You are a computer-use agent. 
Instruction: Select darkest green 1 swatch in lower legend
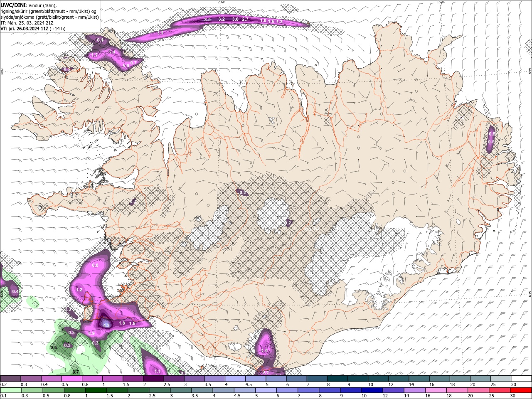pos(96,390)
